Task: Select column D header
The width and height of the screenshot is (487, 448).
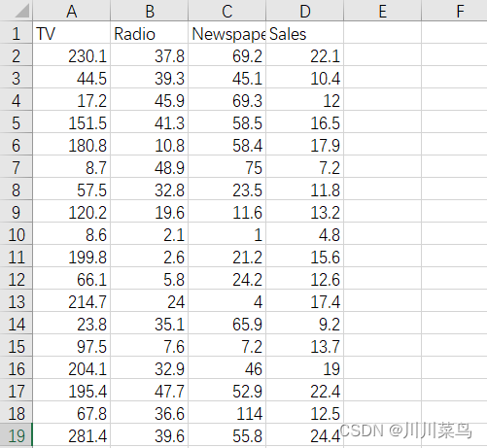Action: [305, 11]
